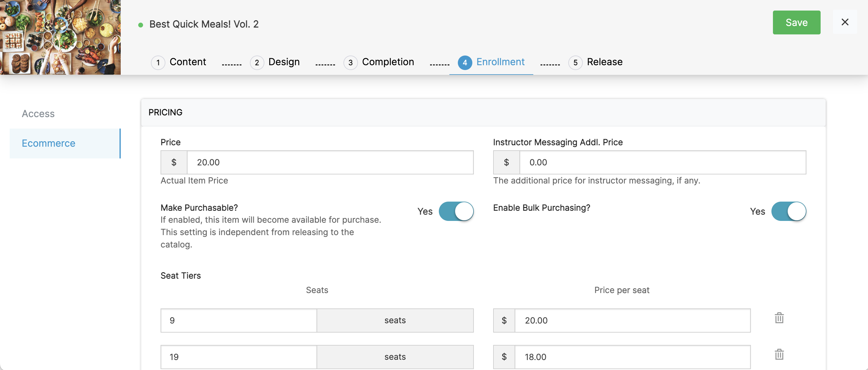Click dollar sign in the 20.00 seat tier row
868x370 pixels.
504,321
